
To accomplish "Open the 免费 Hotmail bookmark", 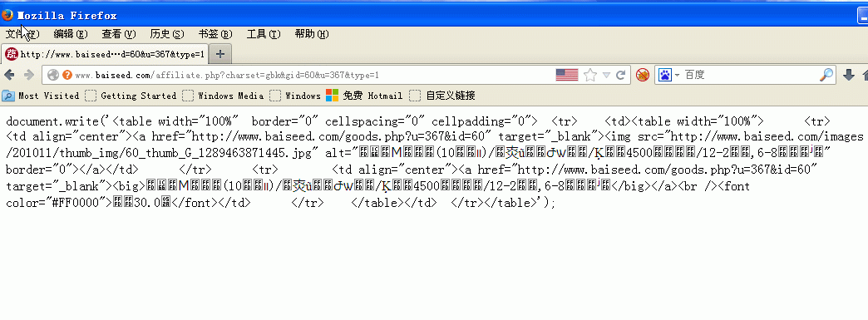I will [364, 96].
